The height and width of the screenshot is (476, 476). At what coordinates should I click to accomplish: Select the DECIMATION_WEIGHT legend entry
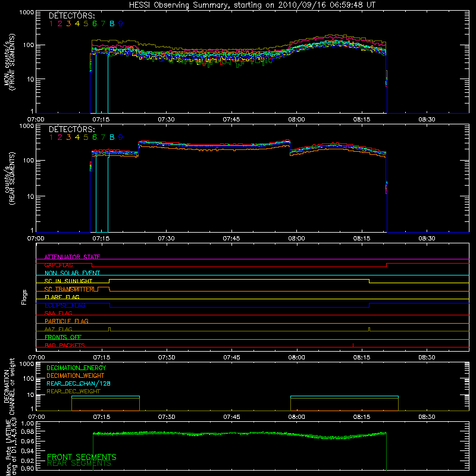tap(76, 375)
